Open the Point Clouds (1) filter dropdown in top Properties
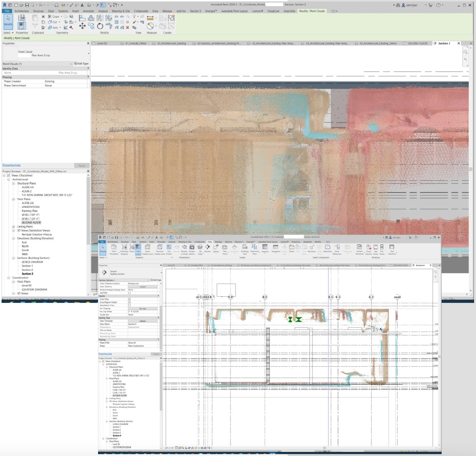Viewport: 476px width, 456px height. click(38, 64)
